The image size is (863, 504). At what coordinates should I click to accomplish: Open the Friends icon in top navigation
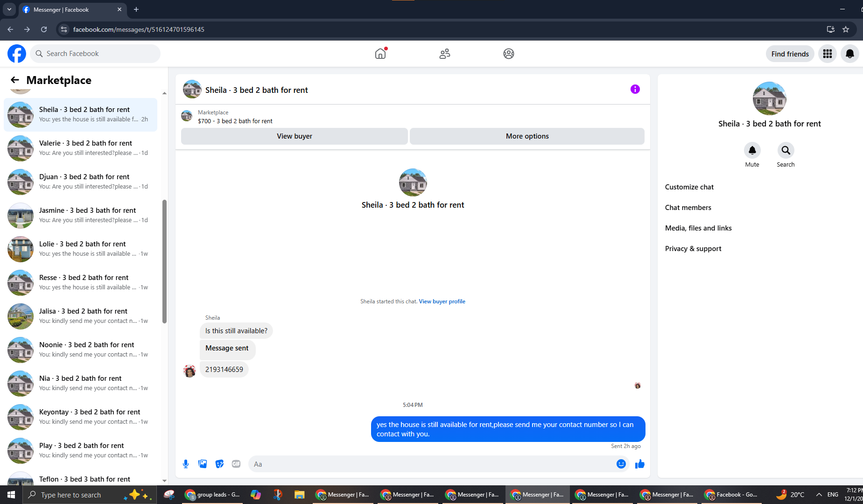[x=445, y=54]
